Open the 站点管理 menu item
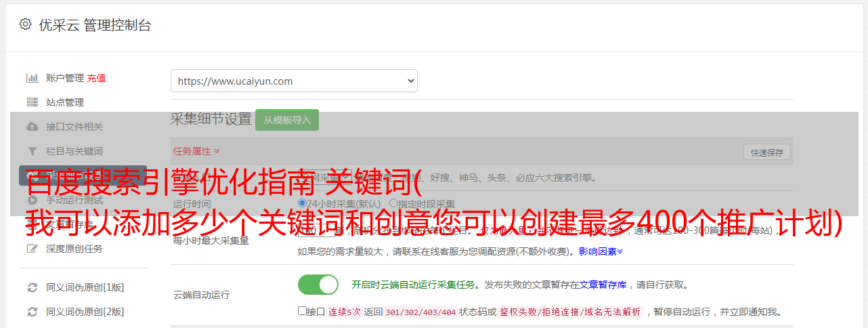This screenshot has height=328, width=868. tap(65, 102)
